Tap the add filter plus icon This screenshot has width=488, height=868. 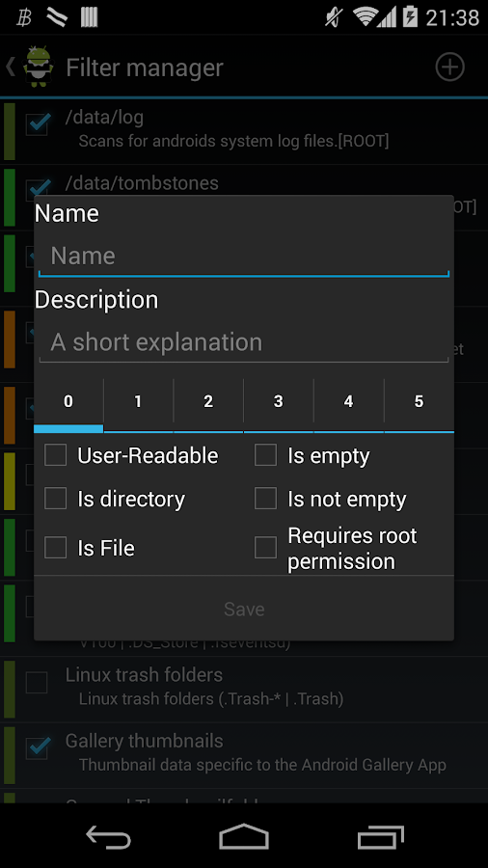(x=449, y=67)
